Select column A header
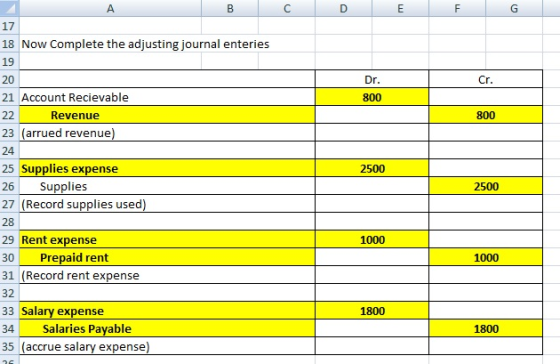Screen dimensions: 560x364 pyautogui.click(x=110, y=8)
